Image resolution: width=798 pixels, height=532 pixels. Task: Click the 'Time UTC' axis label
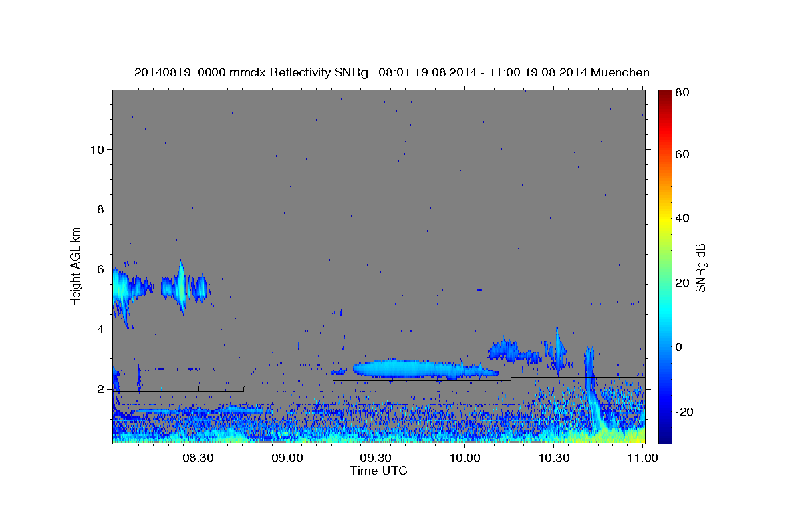pos(378,471)
